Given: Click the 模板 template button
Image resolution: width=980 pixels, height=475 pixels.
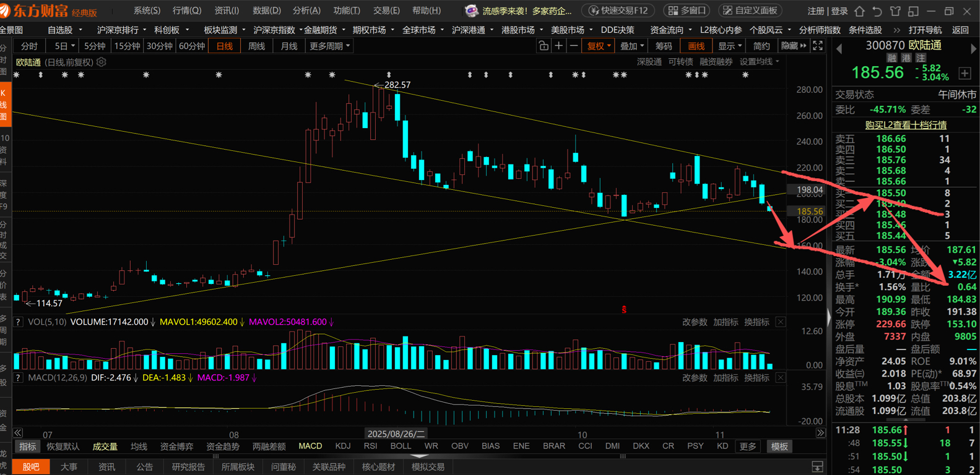Looking at the screenshot, I should click(779, 447).
